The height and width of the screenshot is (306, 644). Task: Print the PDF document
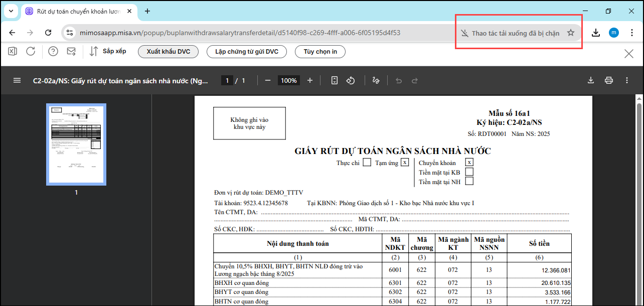pos(609,80)
